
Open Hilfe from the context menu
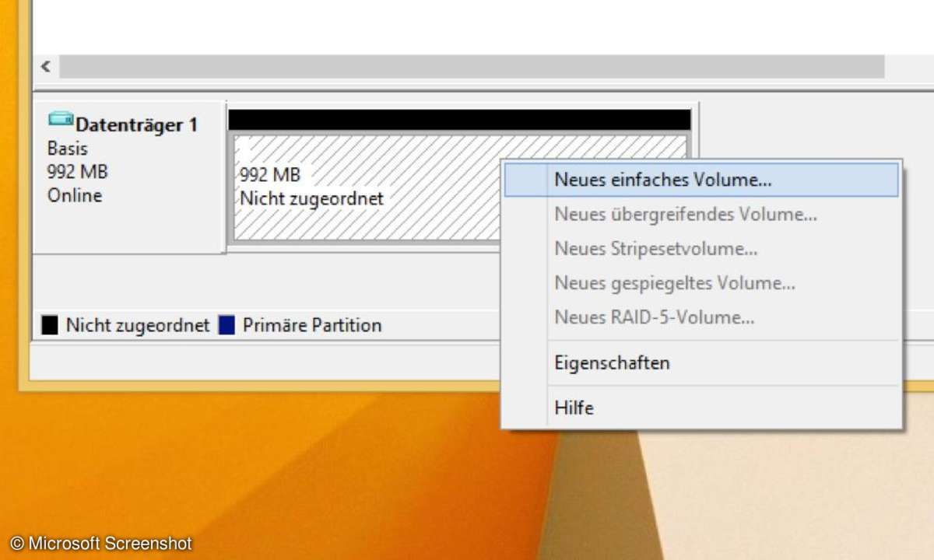click(701, 407)
